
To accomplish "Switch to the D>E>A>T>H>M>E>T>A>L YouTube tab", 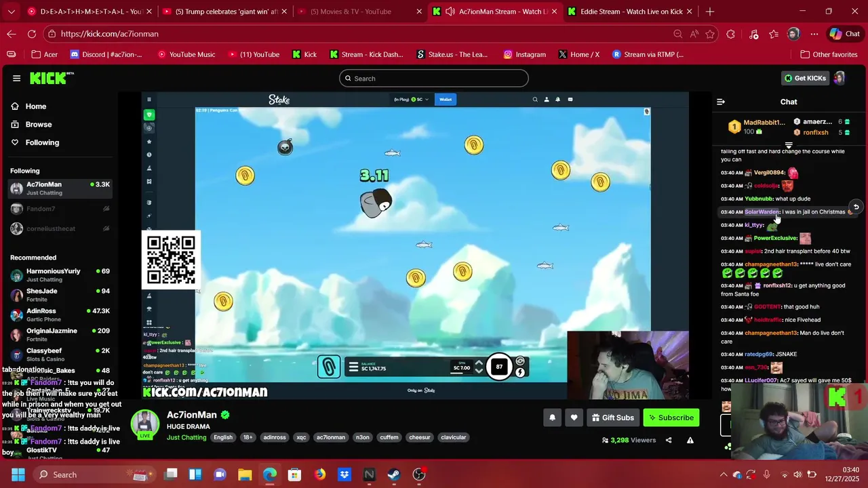I will 87,12.
